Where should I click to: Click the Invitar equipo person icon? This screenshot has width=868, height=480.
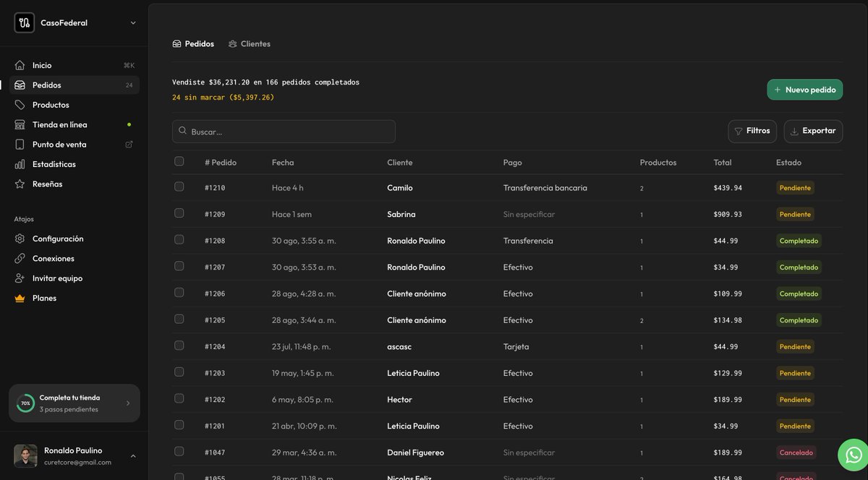click(20, 278)
